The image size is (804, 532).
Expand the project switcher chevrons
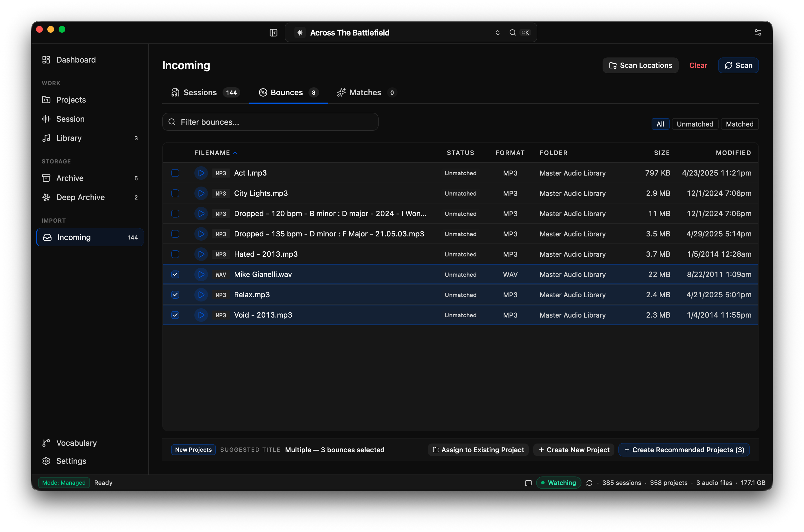click(x=497, y=33)
